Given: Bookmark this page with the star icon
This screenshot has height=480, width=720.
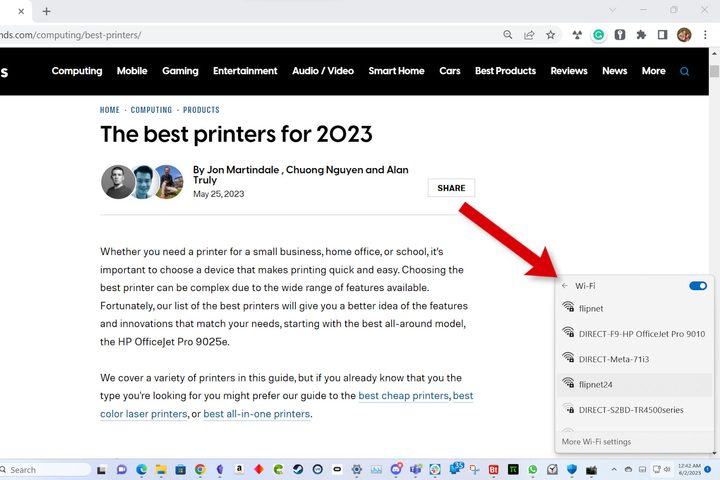Looking at the screenshot, I should click(x=551, y=35).
